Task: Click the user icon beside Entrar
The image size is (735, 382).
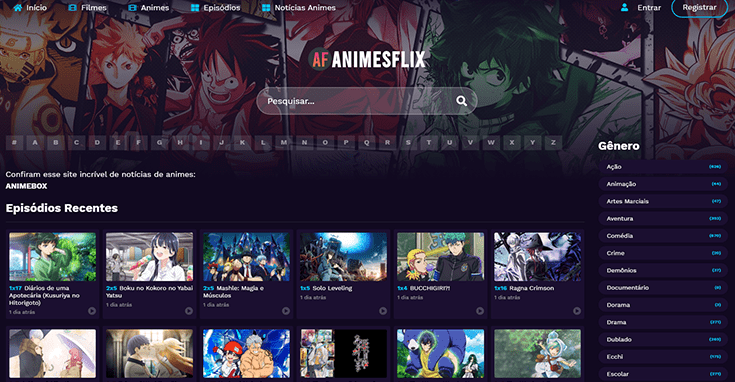Action: tap(624, 7)
